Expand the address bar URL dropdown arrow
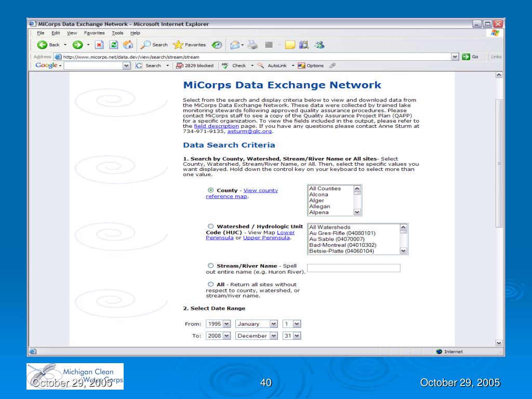 coord(455,57)
